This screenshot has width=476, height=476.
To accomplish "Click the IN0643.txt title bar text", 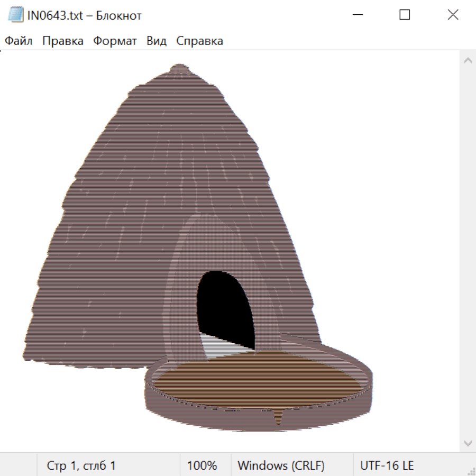I will 85,15.
